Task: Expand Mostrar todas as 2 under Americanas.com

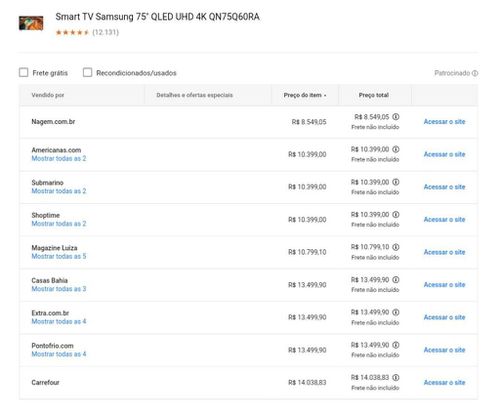Action: (59, 158)
